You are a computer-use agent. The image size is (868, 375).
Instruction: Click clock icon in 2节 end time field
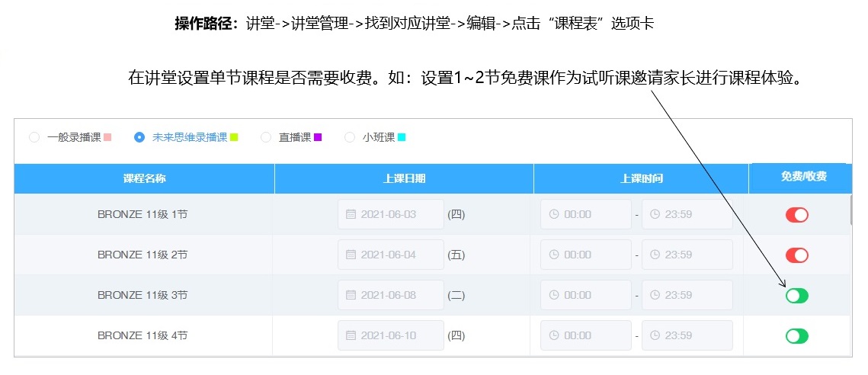coord(655,255)
